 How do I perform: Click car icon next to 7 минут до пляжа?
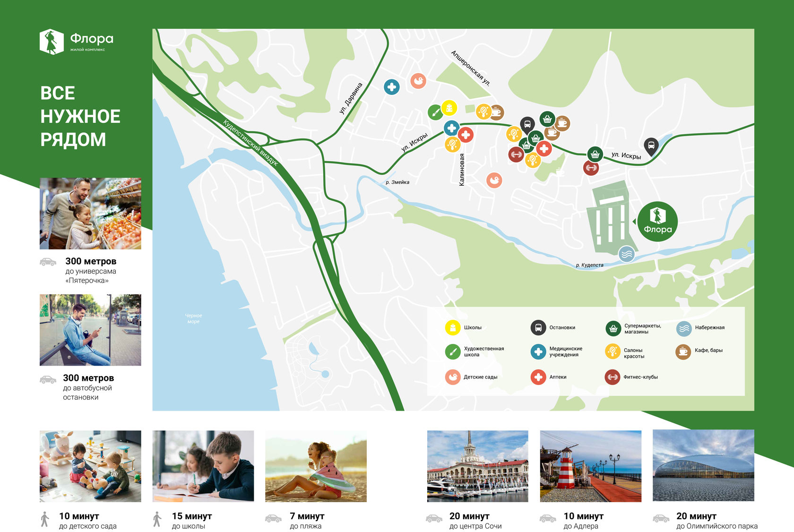tap(273, 519)
